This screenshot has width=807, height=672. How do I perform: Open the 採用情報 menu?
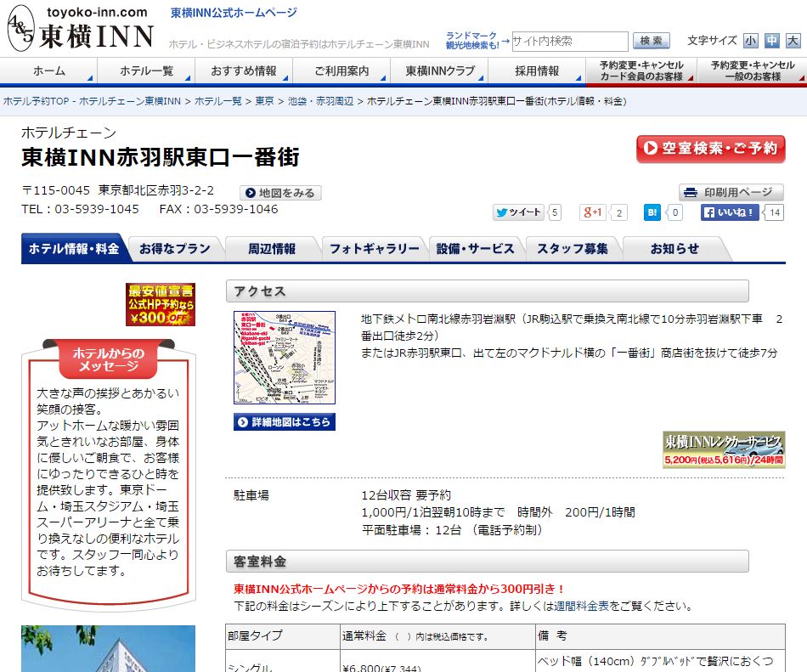click(537, 71)
